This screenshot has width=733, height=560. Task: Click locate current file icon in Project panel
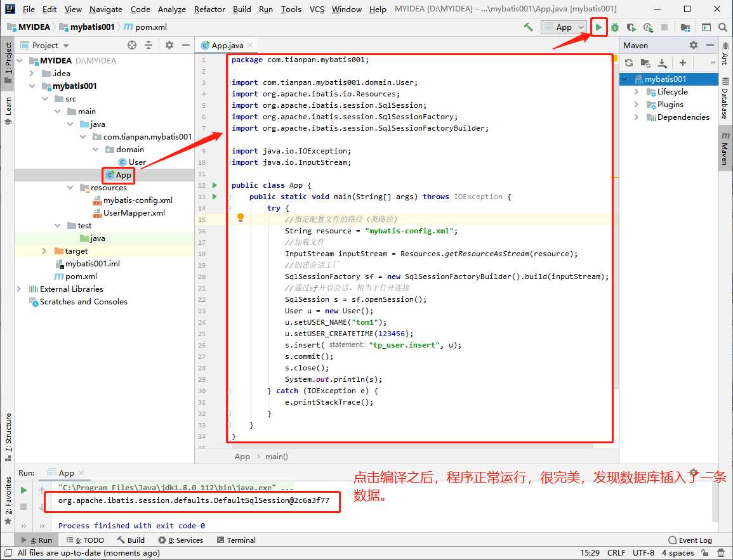pyautogui.click(x=132, y=45)
